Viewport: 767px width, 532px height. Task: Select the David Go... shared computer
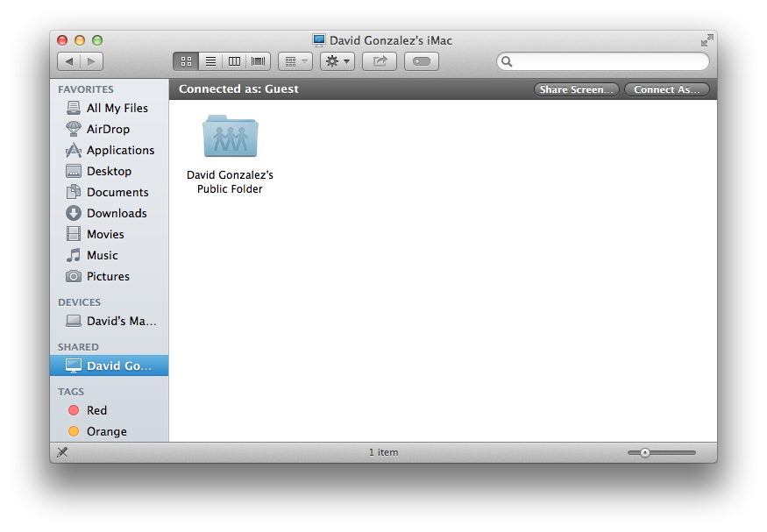(x=109, y=365)
